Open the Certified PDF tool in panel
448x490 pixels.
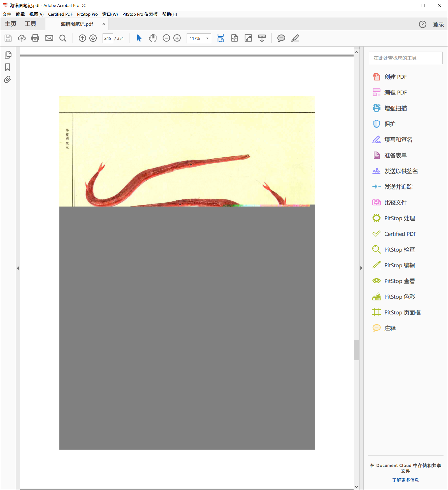394,234
